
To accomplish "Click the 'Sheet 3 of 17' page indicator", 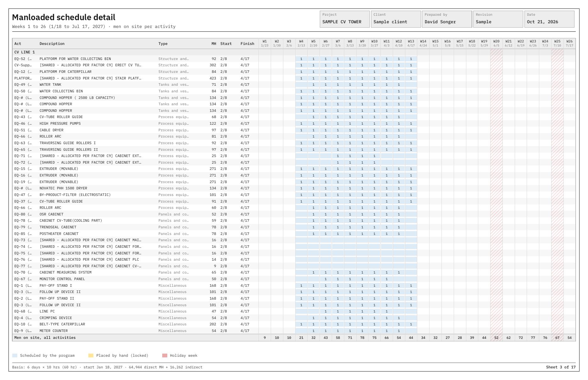I will coord(561,367).
